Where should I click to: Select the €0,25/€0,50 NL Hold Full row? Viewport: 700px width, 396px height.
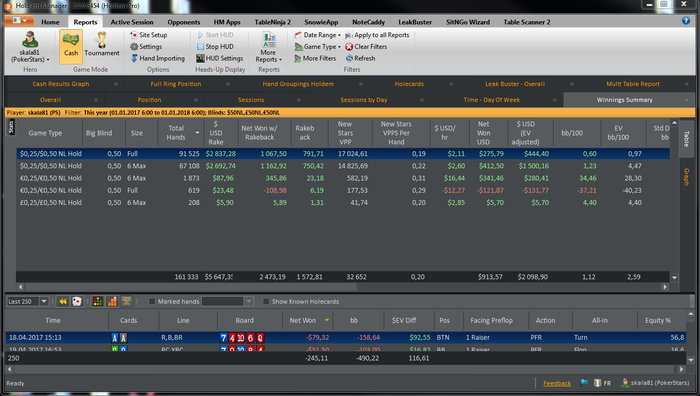point(343,190)
